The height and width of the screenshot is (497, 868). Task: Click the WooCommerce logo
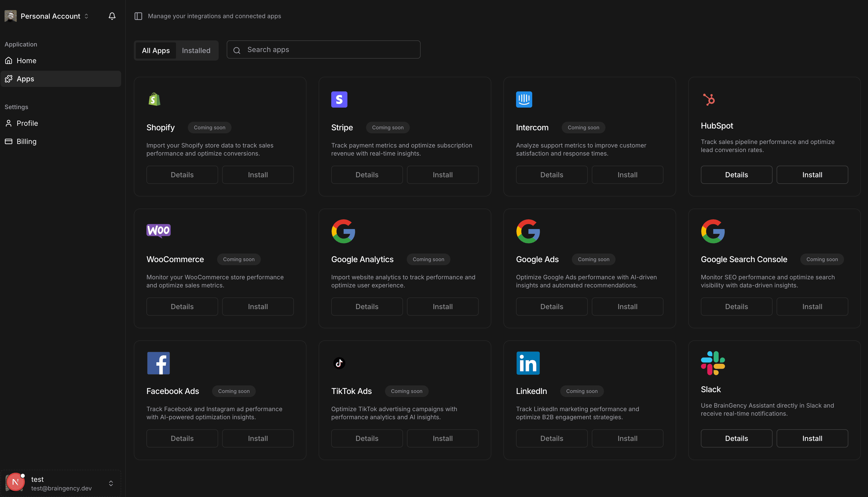click(158, 231)
